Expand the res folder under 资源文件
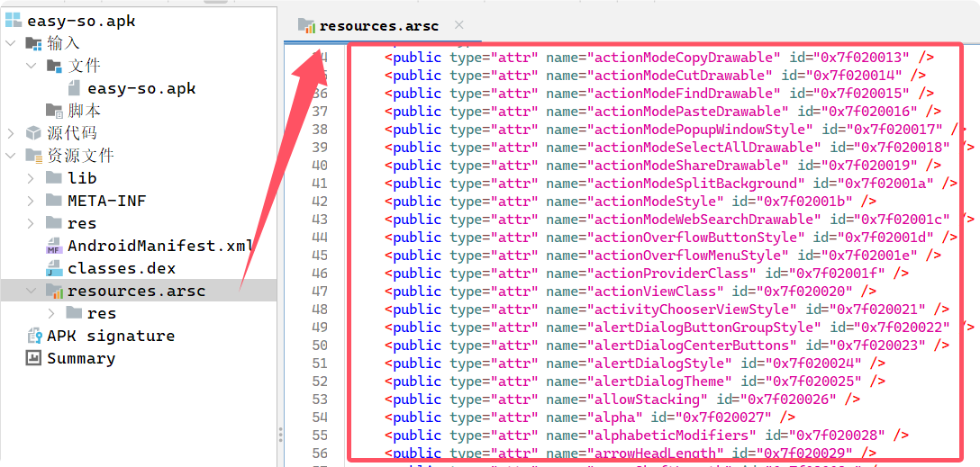 point(32,223)
